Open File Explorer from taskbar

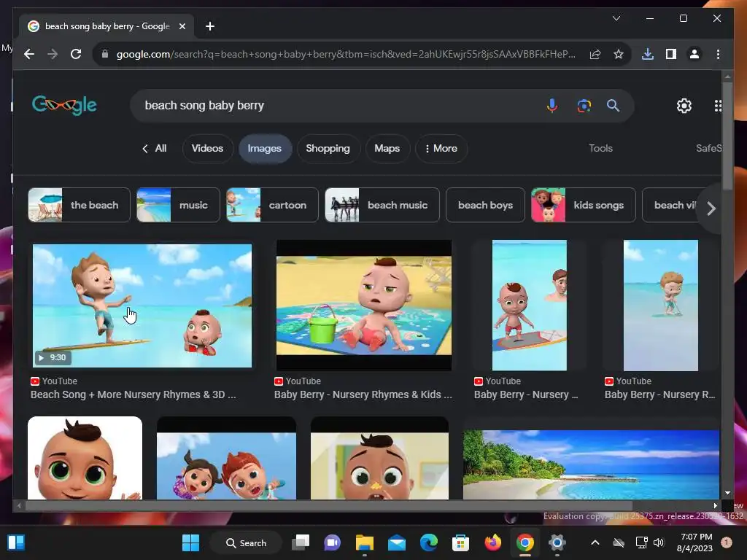[365, 542]
